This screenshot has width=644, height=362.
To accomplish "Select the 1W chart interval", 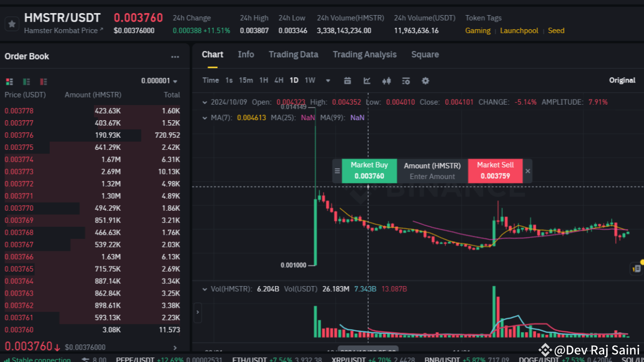I will [310, 80].
